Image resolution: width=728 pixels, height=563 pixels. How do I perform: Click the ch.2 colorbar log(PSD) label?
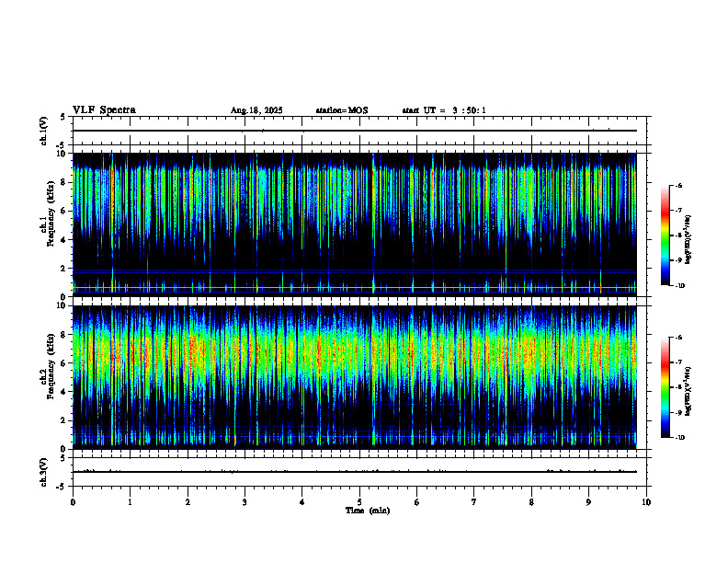pyautogui.click(x=688, y=391)
